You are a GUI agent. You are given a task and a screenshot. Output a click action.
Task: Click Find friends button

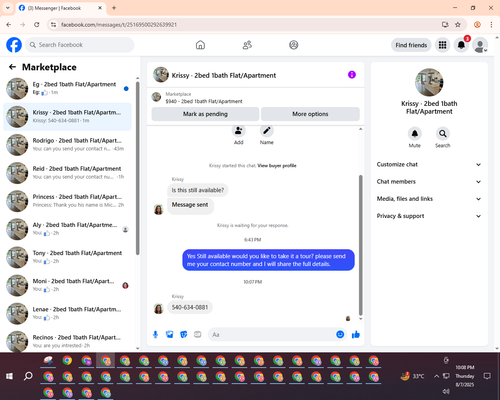click(411, 45)
